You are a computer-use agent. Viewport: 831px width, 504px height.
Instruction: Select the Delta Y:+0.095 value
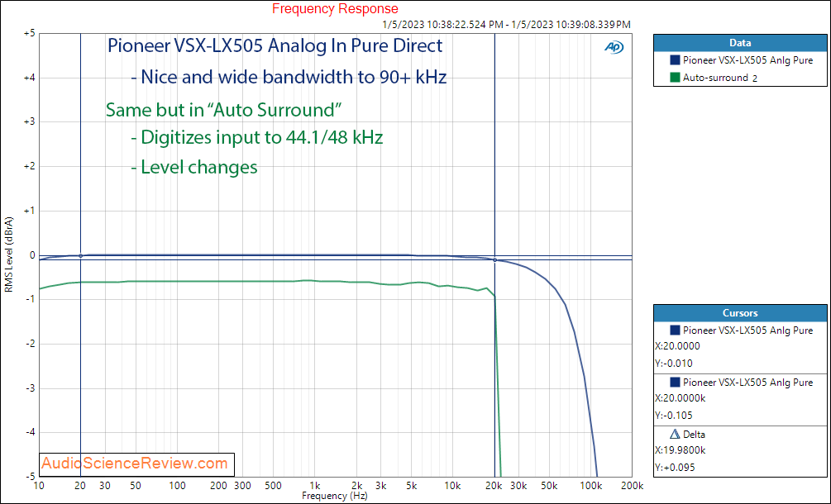676,468
